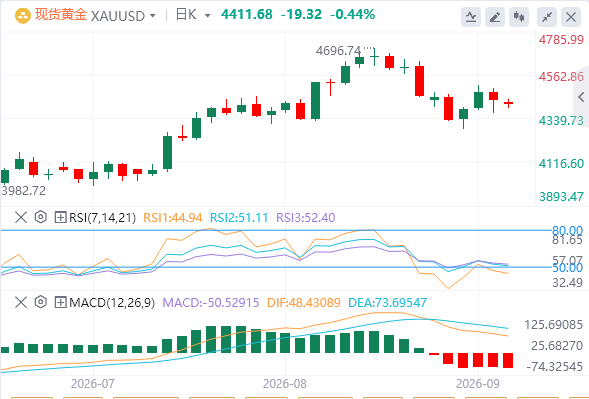Open MACD indicator settings gear

point(41,302)
